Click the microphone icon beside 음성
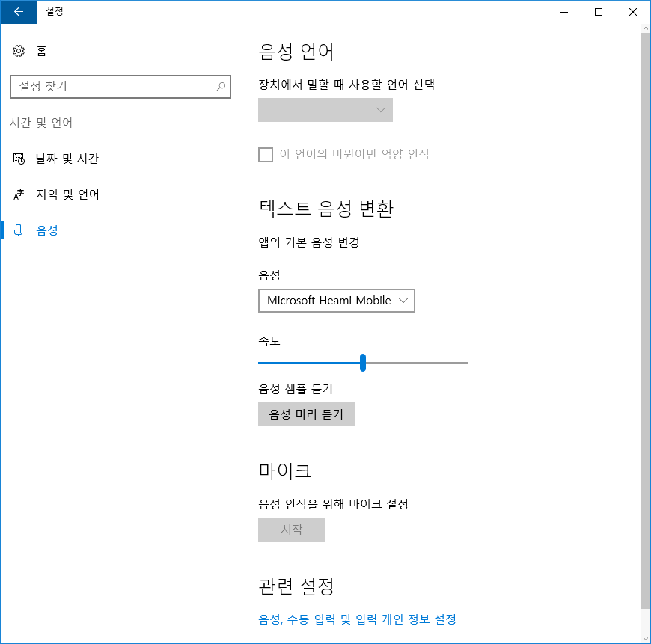This screenshot has width=651, height=644. [19, 230]
